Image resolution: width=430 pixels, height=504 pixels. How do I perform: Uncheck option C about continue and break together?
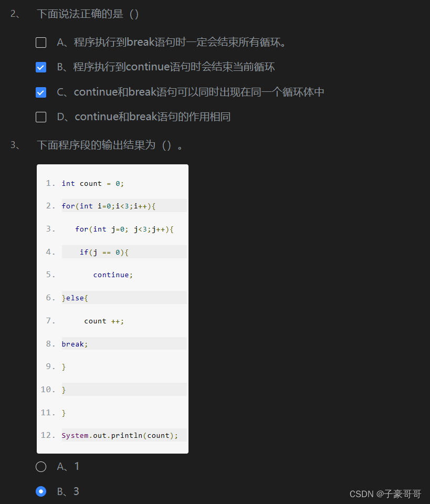pos(41,92)
